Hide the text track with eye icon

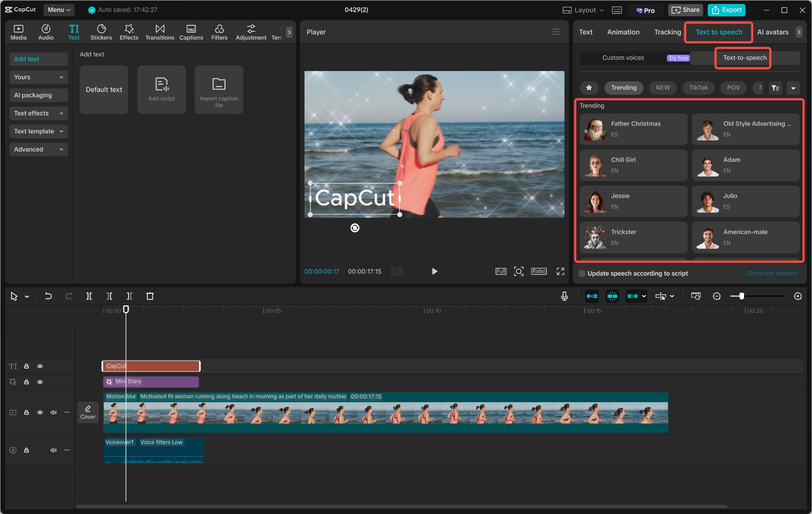(40, 366)
